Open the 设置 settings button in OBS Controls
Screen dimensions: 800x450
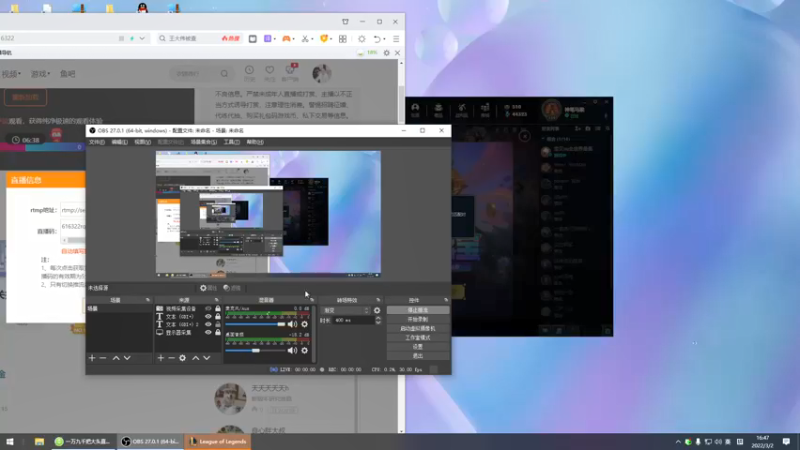418,347
